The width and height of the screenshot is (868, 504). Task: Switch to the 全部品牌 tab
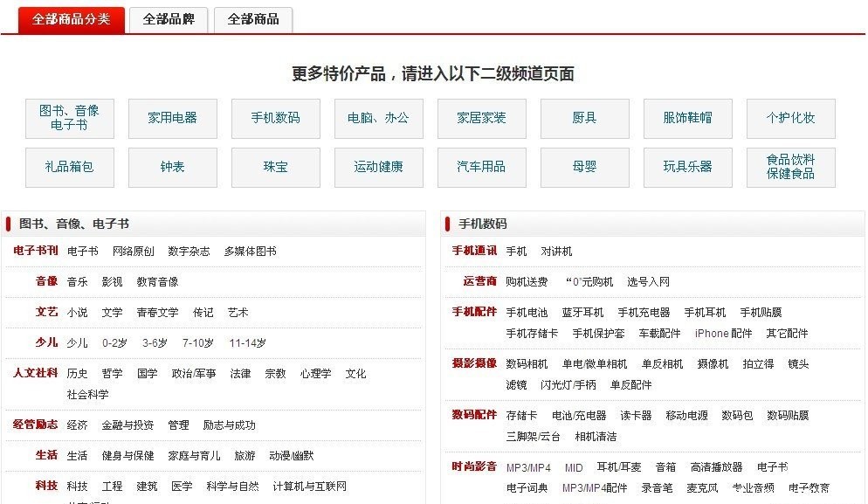pos(169,19)
